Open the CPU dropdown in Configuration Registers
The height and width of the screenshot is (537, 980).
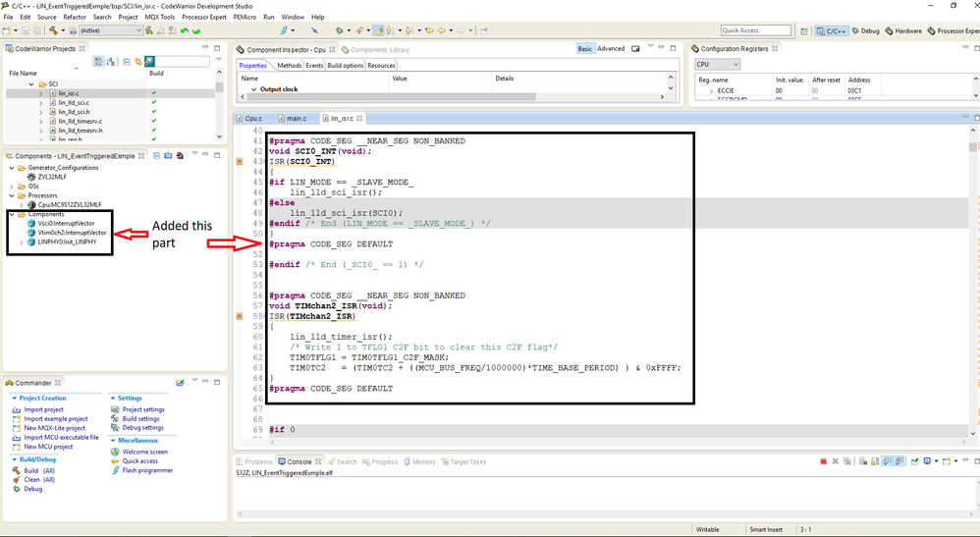[x=717, y=65]
